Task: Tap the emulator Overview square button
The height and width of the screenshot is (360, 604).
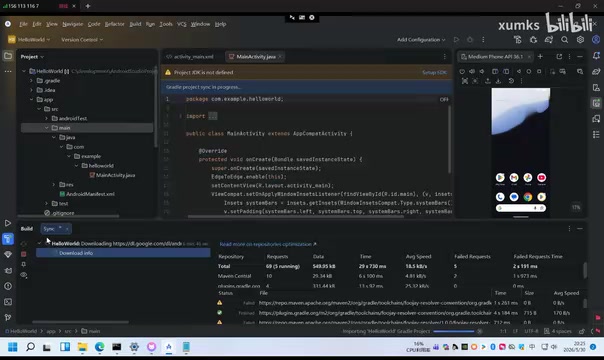Action: tap(539, 72)
